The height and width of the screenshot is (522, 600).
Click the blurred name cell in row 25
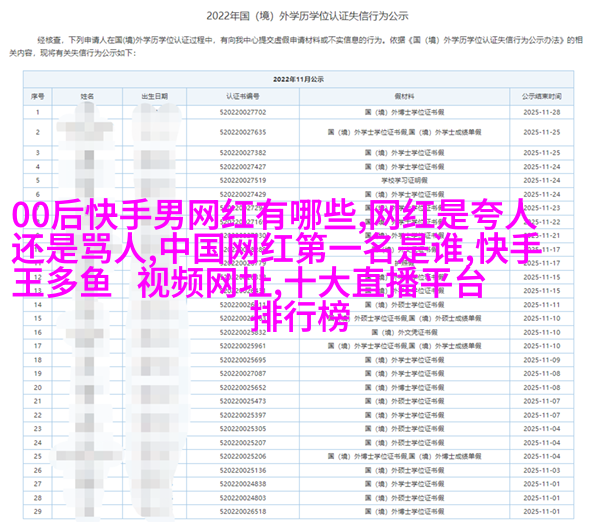pos(87,456)
